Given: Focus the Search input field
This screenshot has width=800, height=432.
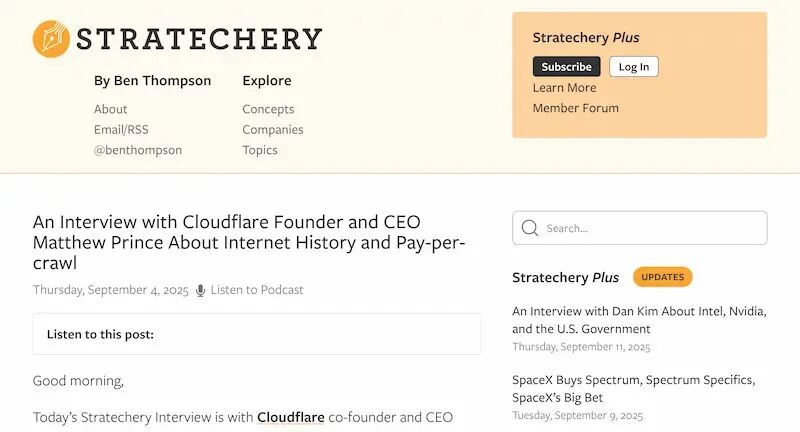Looking at the screenshot, I should click(x=640, y=228).
